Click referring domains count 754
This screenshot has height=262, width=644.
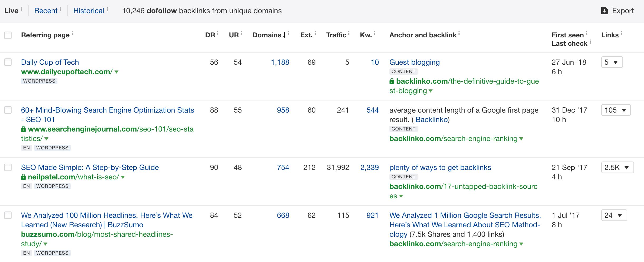click(283, 167)
